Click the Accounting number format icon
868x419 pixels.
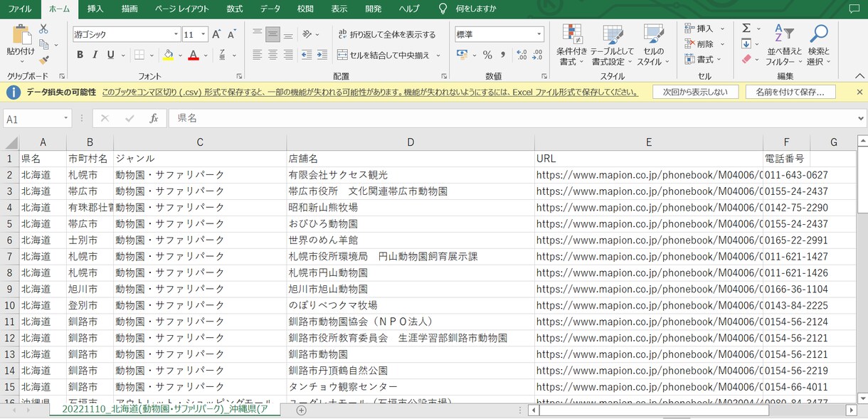(x=462, y=55)
